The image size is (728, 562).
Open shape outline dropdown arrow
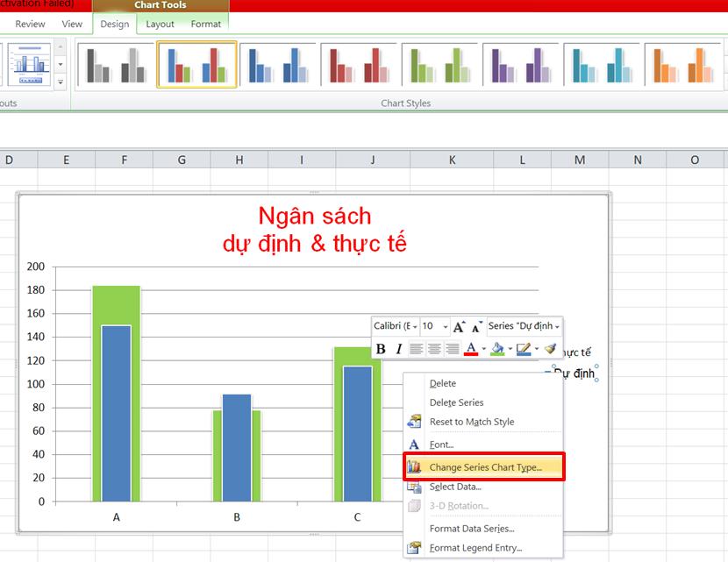537,349
